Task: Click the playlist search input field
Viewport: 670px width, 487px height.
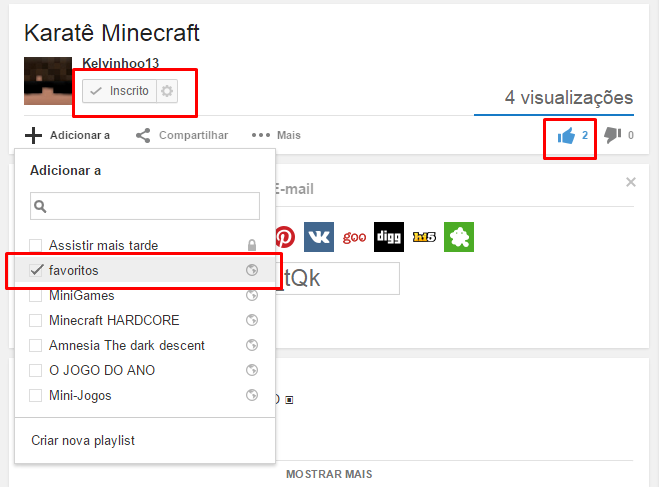Action: point(145,206)
